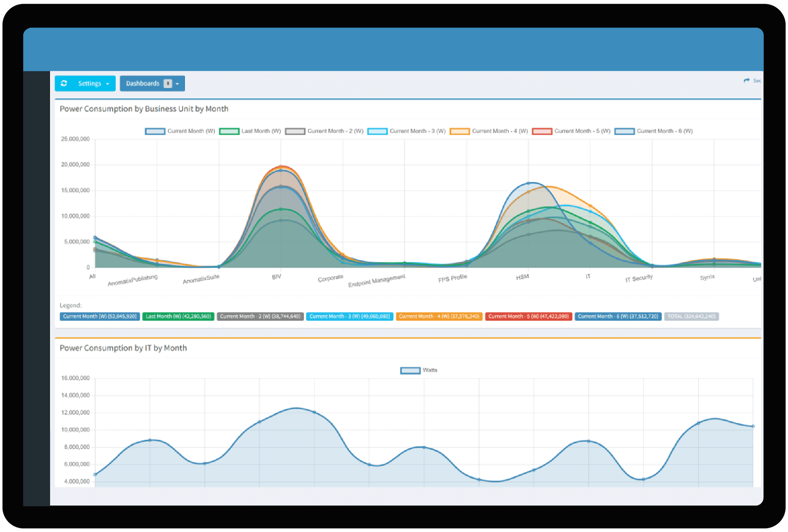Click the Power Consumption by Business Unit by Month title
The image size is (788, 532).
coord(144,109)
